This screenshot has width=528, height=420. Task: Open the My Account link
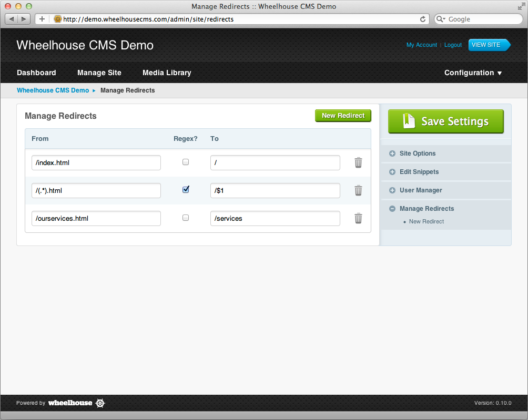pyautogui.click(x=422, y=45)
